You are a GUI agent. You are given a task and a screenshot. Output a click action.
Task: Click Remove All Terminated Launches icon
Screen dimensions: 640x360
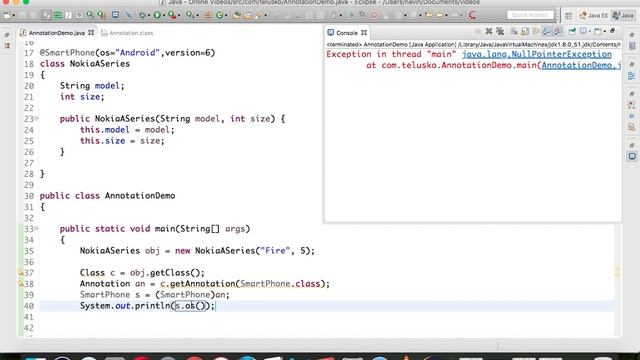point(500,31)
